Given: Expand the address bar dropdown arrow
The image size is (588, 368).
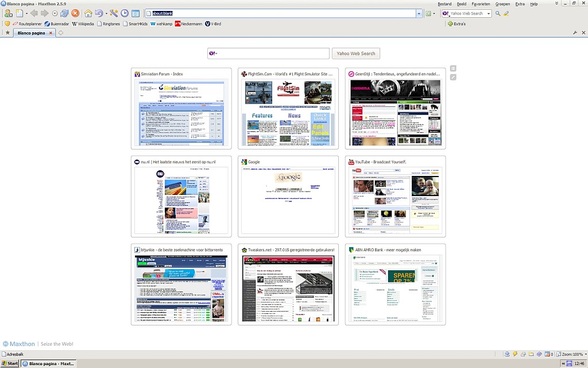Looking at the screenshot, I should pyautogui.click(x=419, y=14).
